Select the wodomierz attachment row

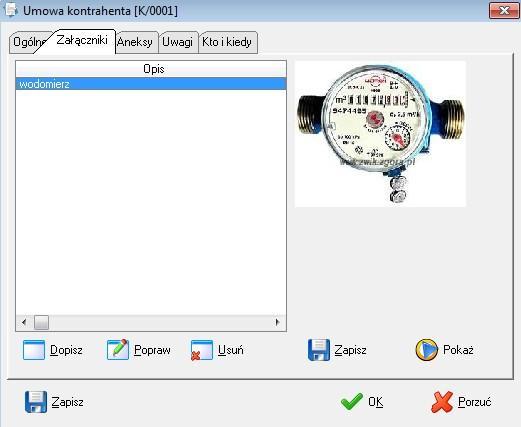click(x=151, y=84)
